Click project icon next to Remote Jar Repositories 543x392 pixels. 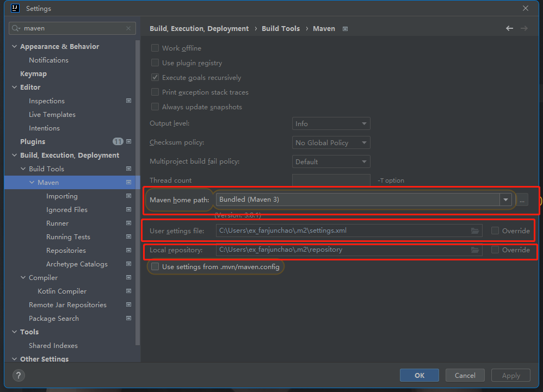[x=129, y=305]
